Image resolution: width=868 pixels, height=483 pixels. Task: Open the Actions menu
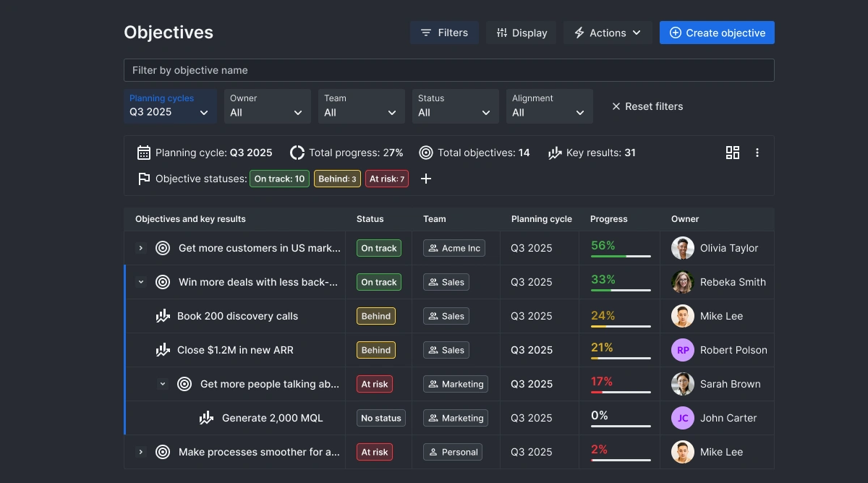[x=607, y=33]
